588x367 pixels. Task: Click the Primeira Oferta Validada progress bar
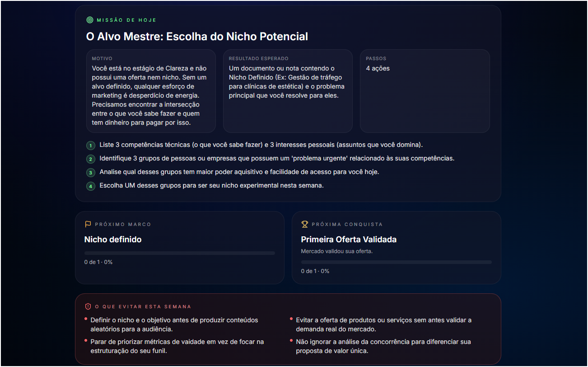coord(397,262)
